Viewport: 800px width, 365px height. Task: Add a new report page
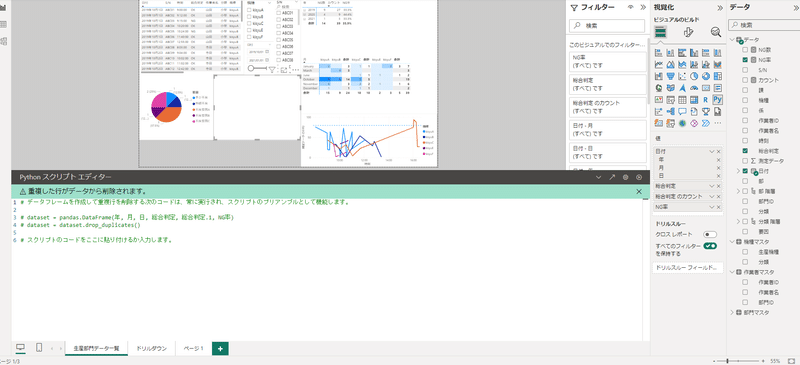[220, 348]
